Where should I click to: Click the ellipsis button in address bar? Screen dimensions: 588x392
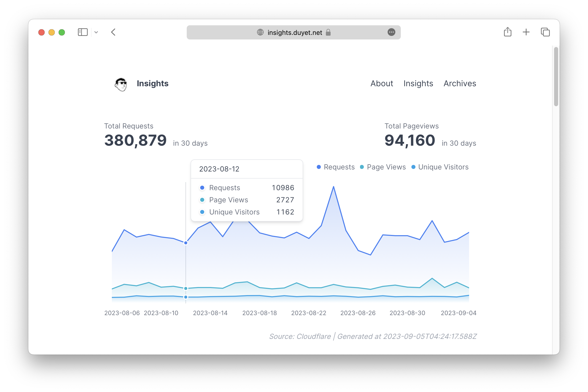coord(391,32)
